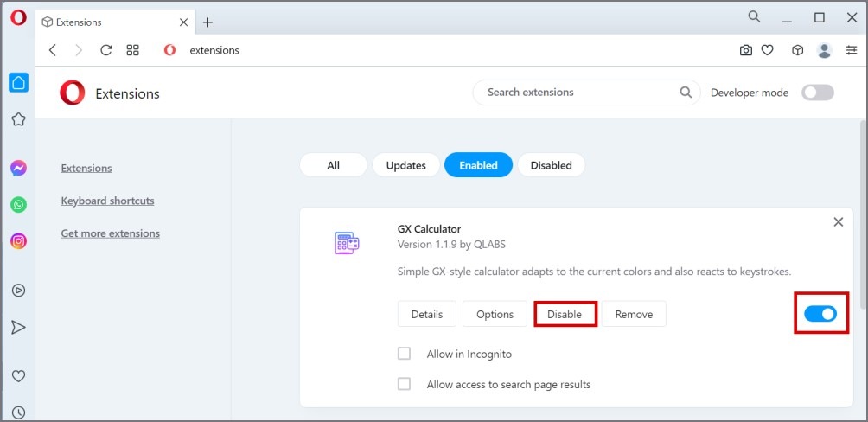Image resolution: width=868 pixels, height=422 pixels.
Task: Reload the current page
Action: pyautogui.click(x=105, y=50)
